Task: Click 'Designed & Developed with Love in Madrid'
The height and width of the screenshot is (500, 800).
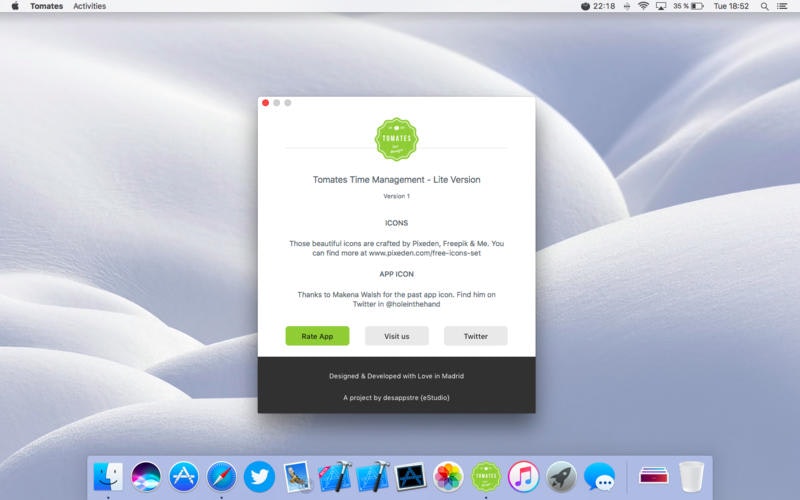Action: coord(396,376)
